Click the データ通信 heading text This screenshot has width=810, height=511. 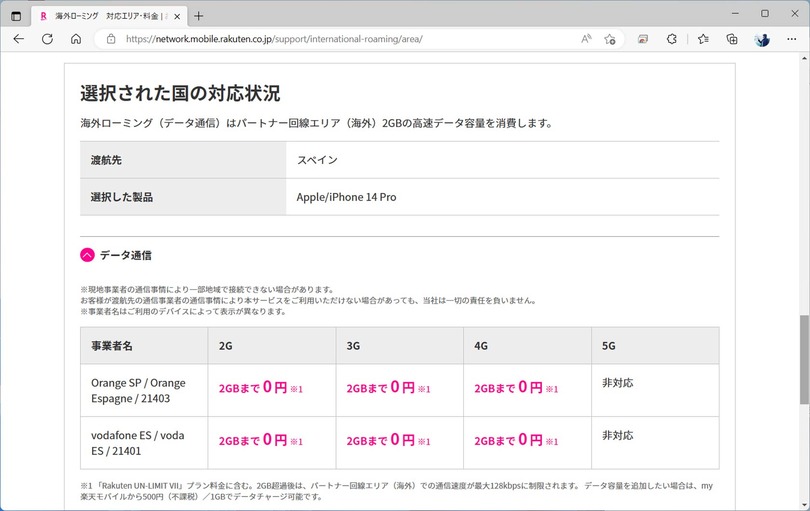[126, 255]
